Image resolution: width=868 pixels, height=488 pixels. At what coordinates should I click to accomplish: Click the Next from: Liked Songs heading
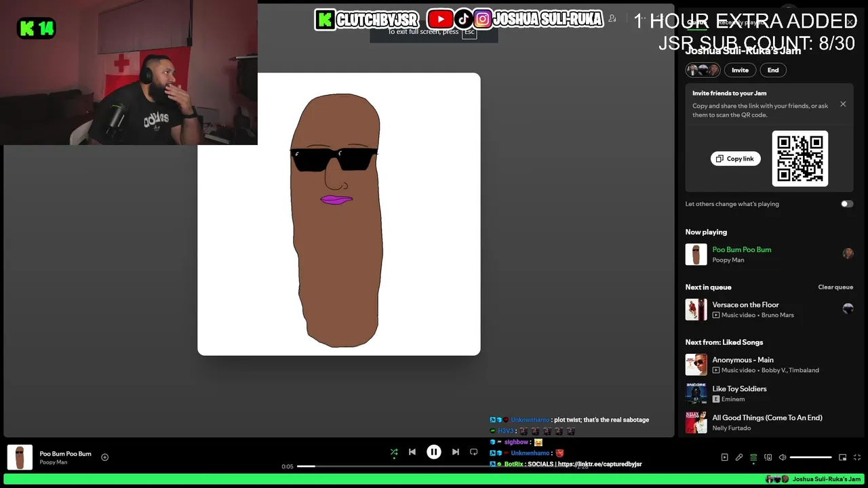(x=724, y=342)
